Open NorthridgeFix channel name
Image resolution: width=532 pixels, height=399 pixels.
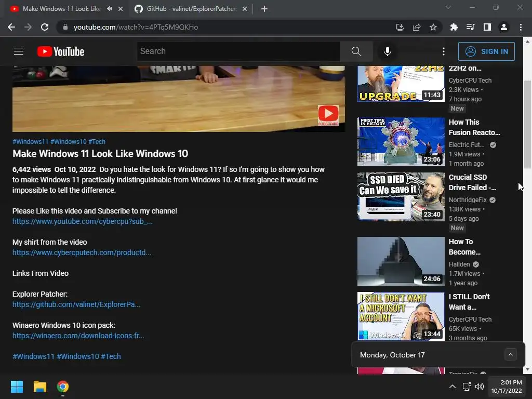click(468, 200)
